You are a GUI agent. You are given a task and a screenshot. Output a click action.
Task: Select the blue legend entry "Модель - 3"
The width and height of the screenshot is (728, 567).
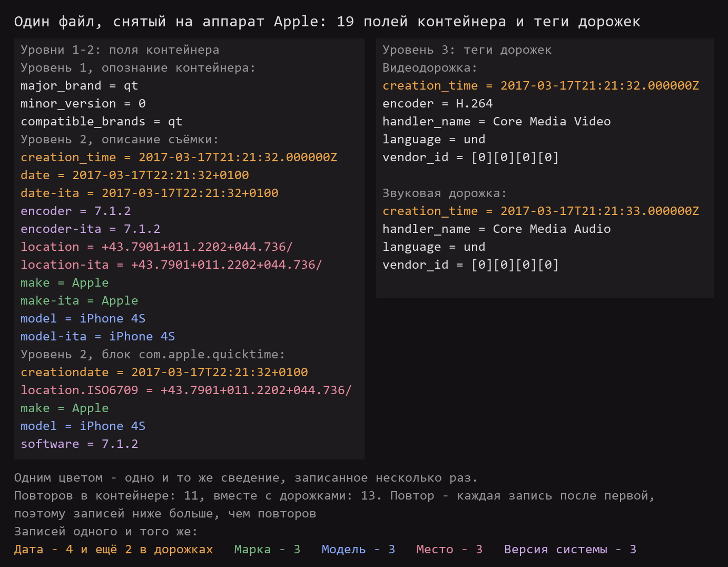tap(358, 550)
